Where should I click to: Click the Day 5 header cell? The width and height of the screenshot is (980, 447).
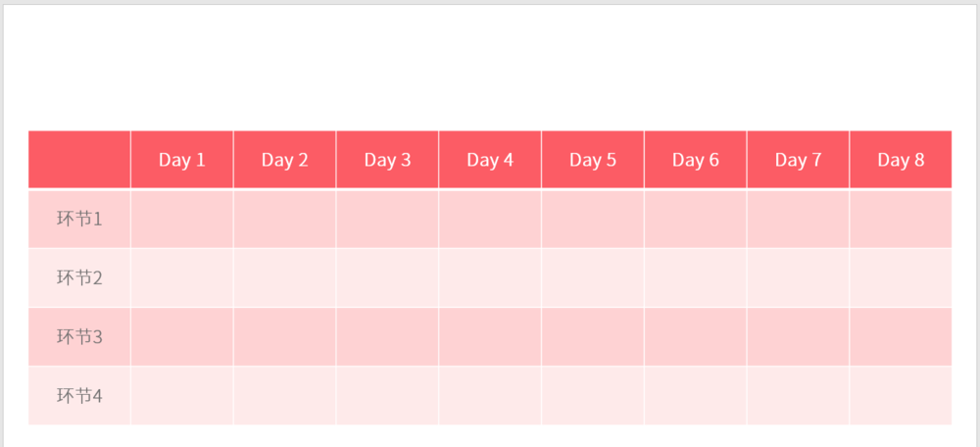pos(593,160)
